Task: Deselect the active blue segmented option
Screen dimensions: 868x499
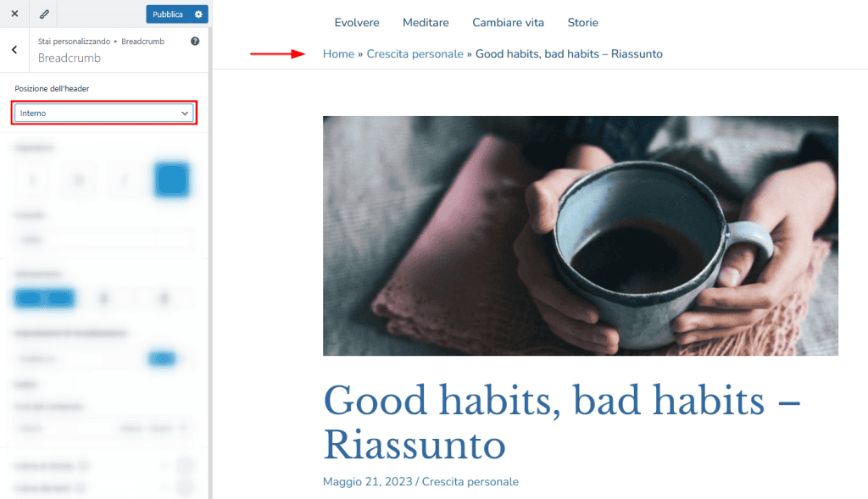Action: coord(44,297)
